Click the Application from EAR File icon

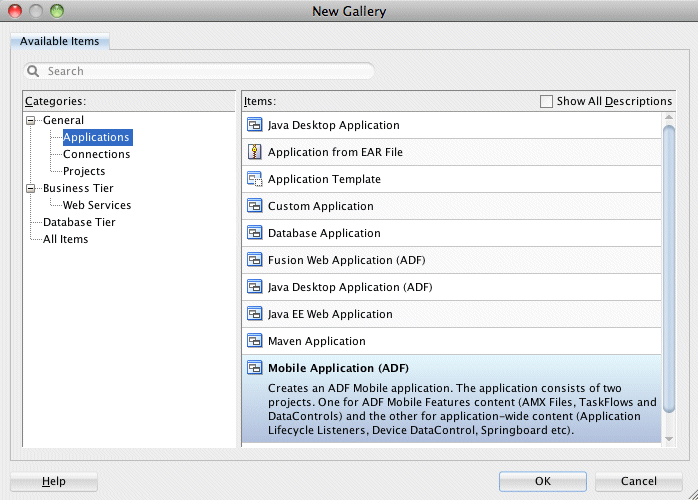(255, 153)
